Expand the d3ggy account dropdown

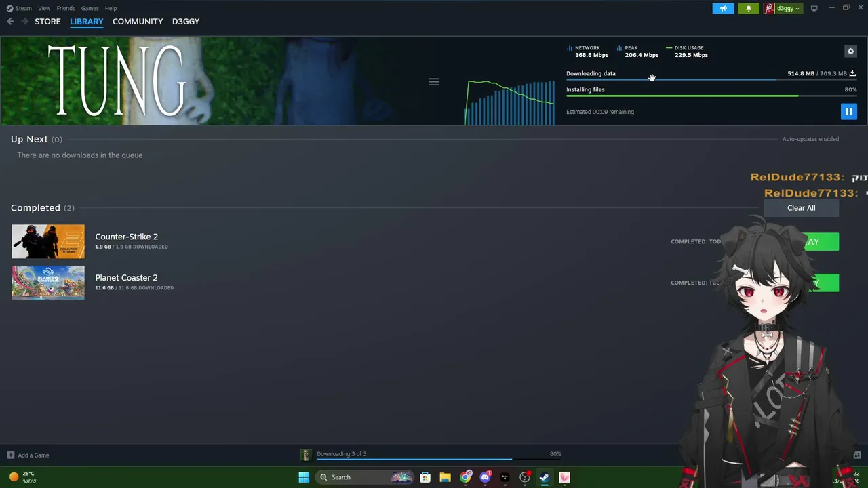[783, 8]
